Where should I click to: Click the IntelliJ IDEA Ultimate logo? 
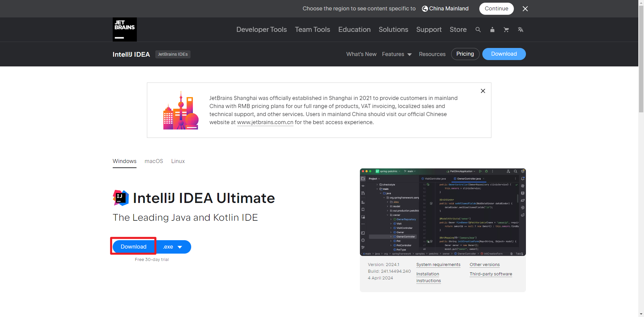pyautogui.click(x=120, y=198)
